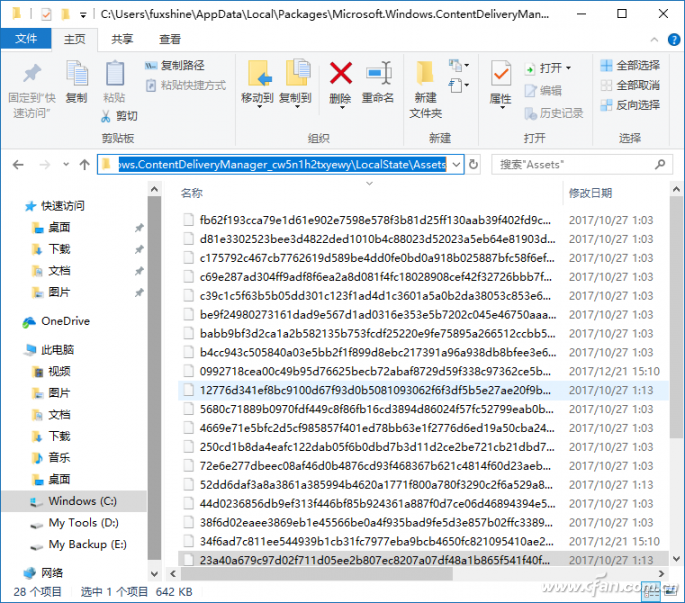Select OneDrive in the navigation pane
Viewport: 685px width, 603px height.
65,321
